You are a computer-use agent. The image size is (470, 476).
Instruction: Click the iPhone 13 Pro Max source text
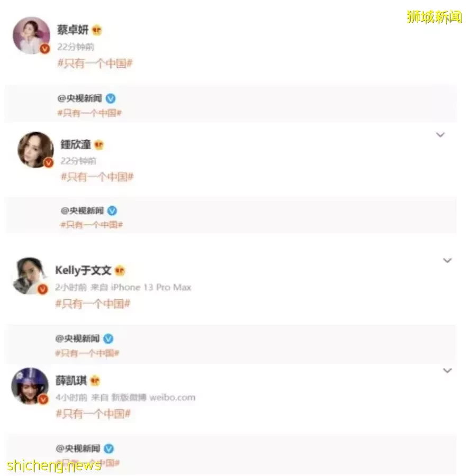click(x=151, y=287)
